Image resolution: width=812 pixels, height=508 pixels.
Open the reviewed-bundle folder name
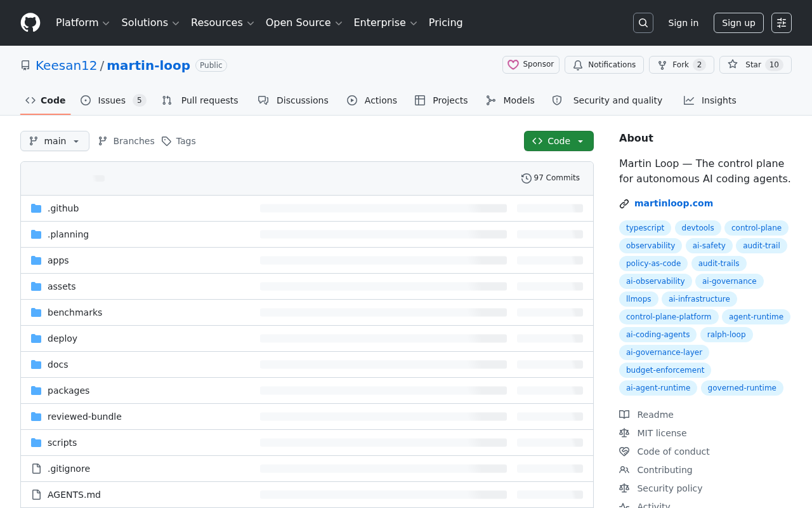84,417
